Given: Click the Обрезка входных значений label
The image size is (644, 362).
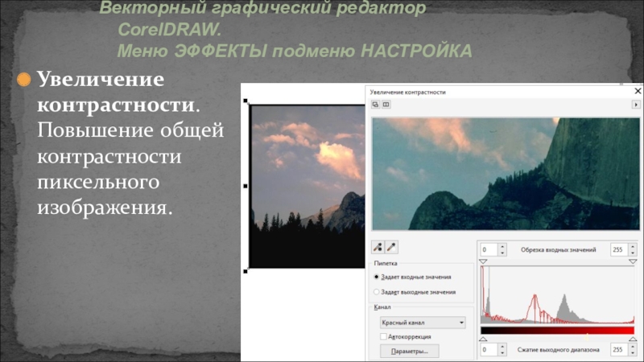Looking at the screenshot, I should click(558, 249).
